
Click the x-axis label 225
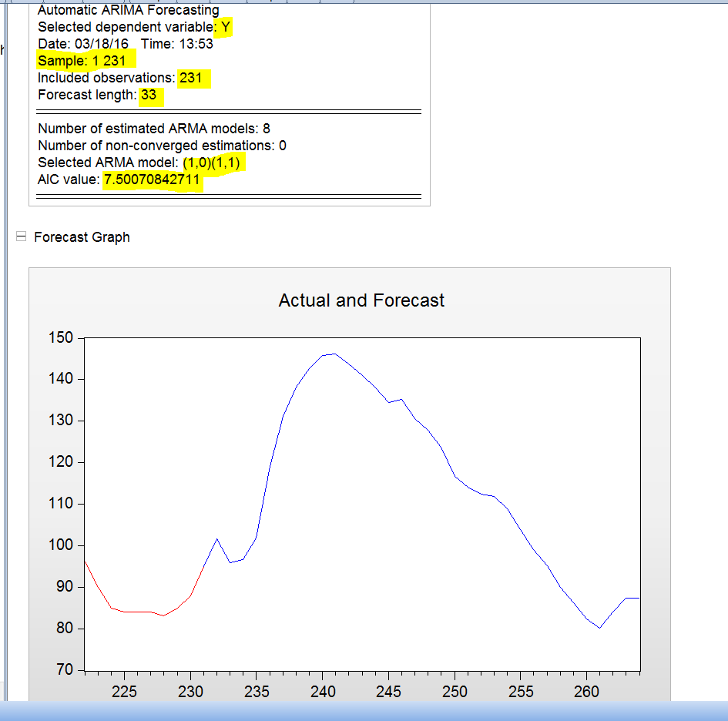(x=125, y=692)
